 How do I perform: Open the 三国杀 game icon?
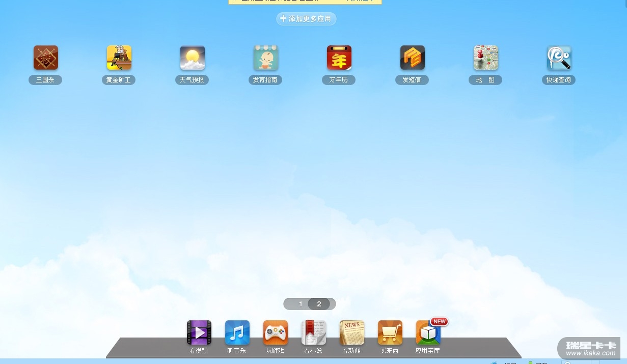(x=46, y=58)
